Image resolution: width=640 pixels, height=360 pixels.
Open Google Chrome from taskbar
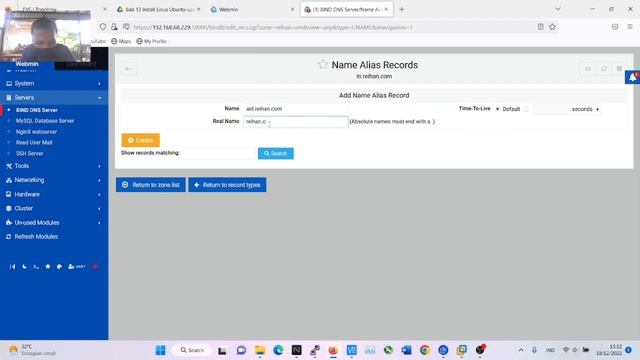click(x=425, y=350)
